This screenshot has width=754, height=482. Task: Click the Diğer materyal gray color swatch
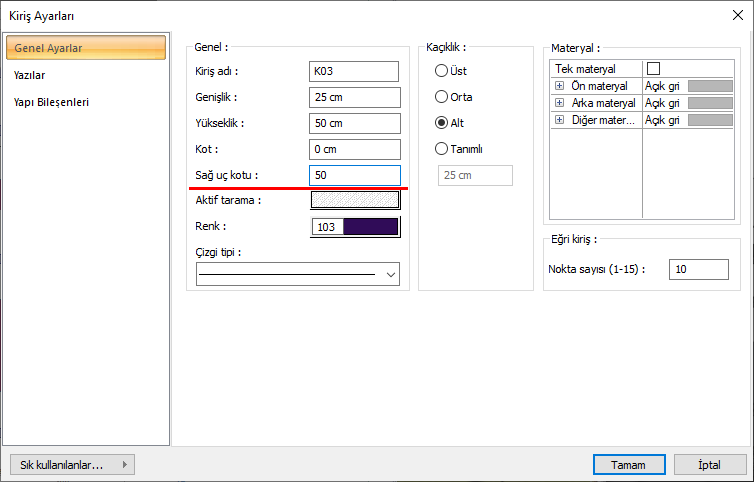(x=710, y=120)
